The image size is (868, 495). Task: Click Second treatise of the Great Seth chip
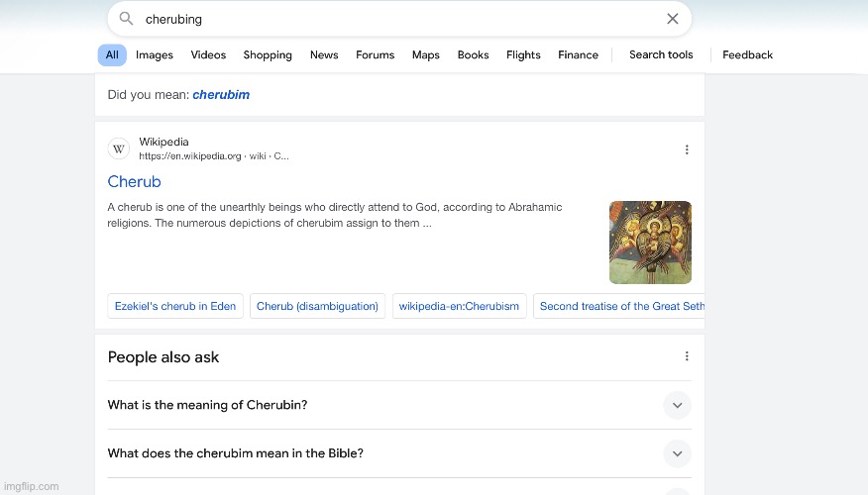pos(619,306)
